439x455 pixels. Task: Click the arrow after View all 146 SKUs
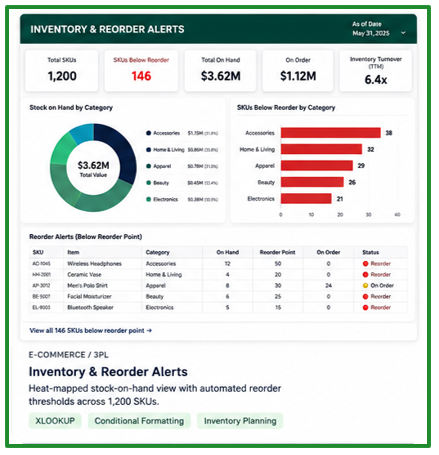point(149,331)
